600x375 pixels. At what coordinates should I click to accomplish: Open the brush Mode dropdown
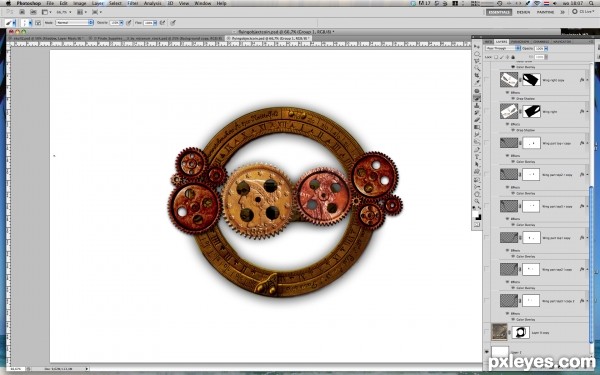pos(74,23)
